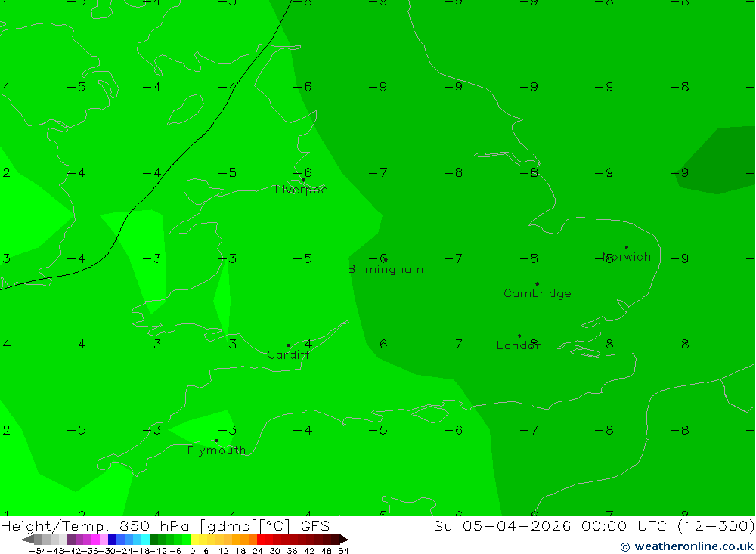This screenshot has width=756, height=554.
Task: Select the Liverpool city label
Action: (x=303, y=190)
